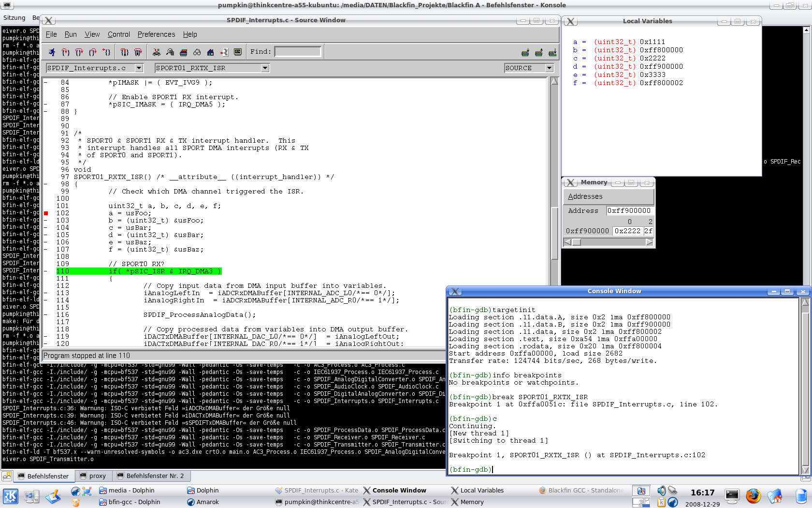Open the Preferences menu
This screenshot has width=812, height=508.
coord(156,34)
